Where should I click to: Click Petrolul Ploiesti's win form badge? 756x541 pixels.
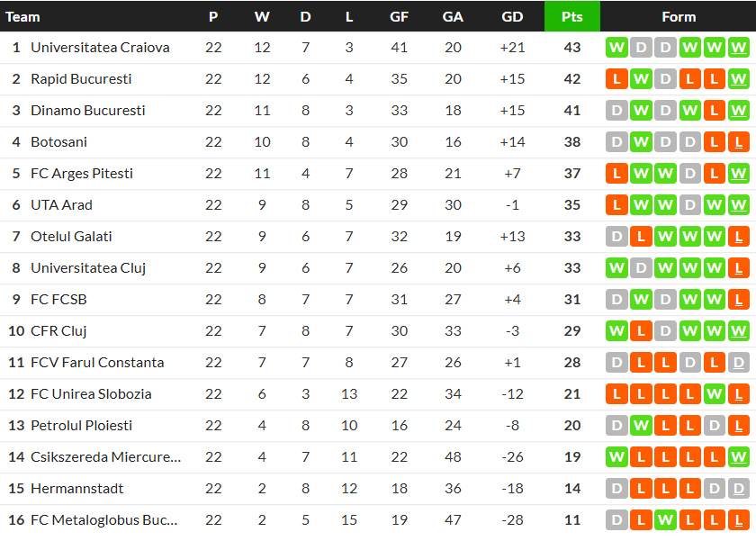[x=641, y=426]
